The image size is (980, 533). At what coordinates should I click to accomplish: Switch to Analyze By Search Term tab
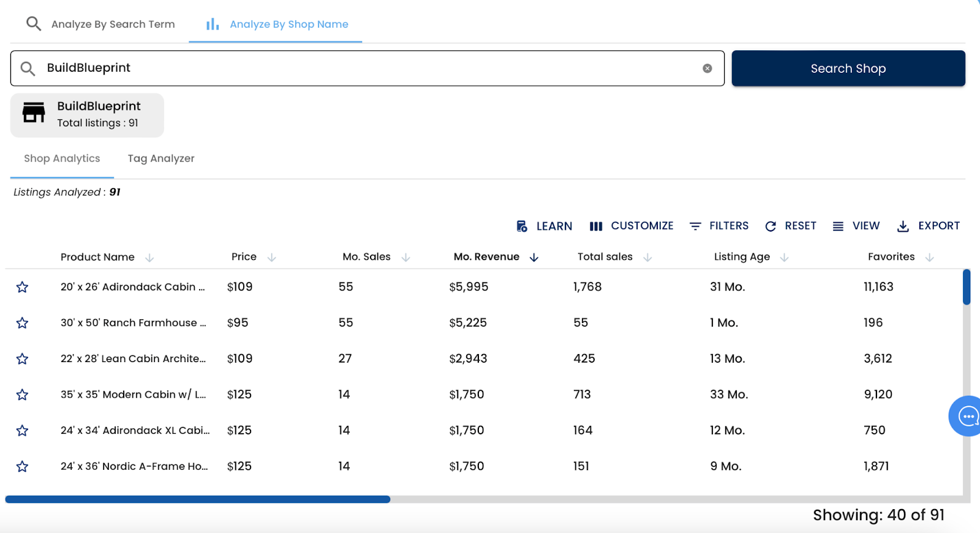[101, 24]
